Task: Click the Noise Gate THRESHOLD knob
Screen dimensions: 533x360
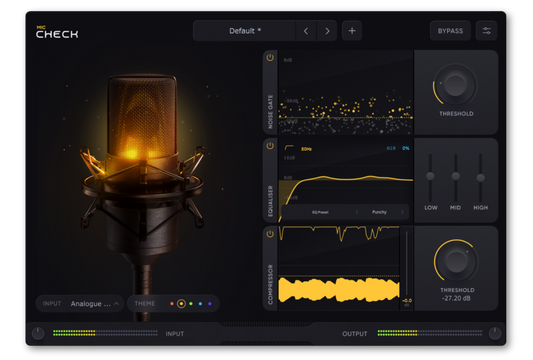Action: click(x=455, y=85)
